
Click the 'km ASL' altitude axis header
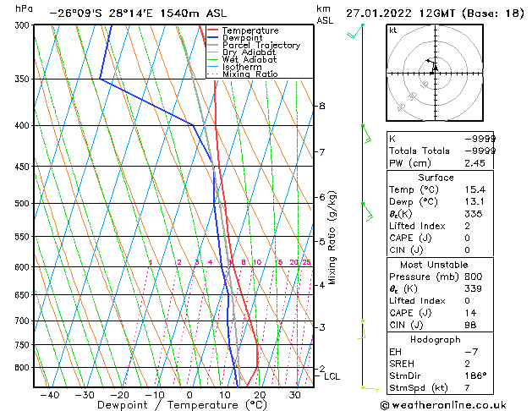[325, 14]
